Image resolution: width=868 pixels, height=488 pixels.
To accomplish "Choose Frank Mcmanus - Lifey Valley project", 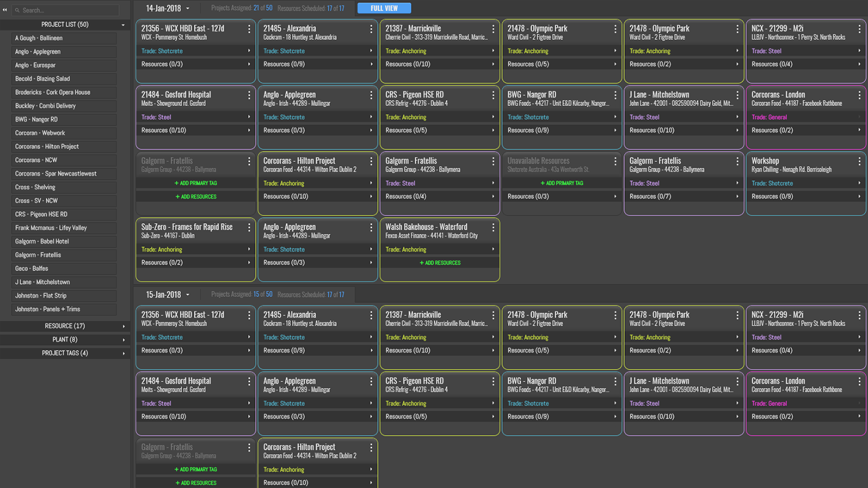I will click(64, 228).
